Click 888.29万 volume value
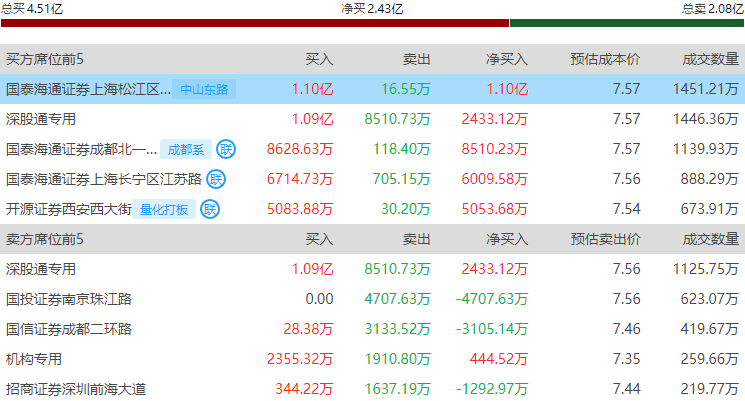Viewport: 745px width, 401px height. (x=710, y=179)
